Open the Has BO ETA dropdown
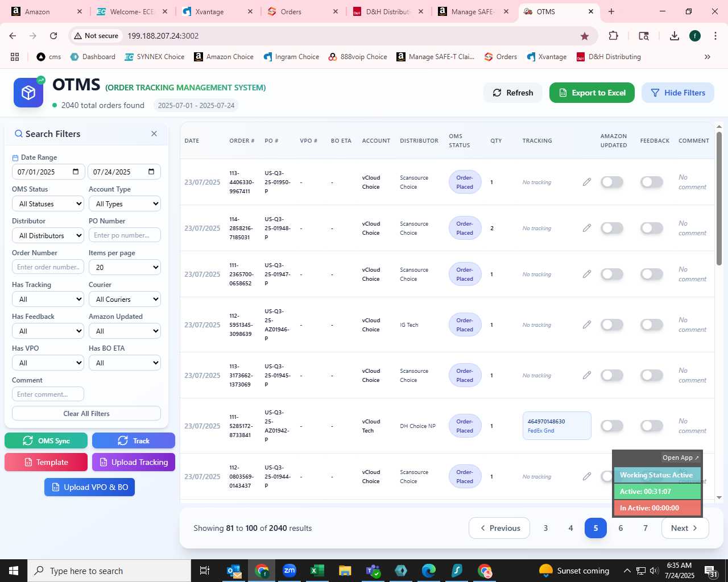728x582 pixels. (125, 363)
